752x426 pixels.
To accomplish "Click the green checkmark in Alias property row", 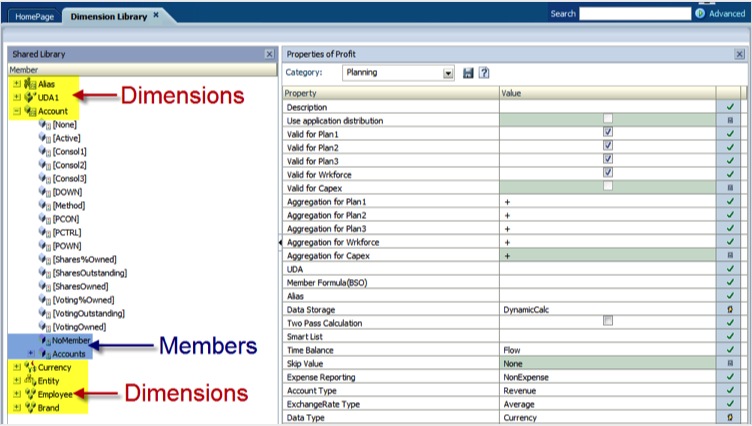I will [730, 296].
